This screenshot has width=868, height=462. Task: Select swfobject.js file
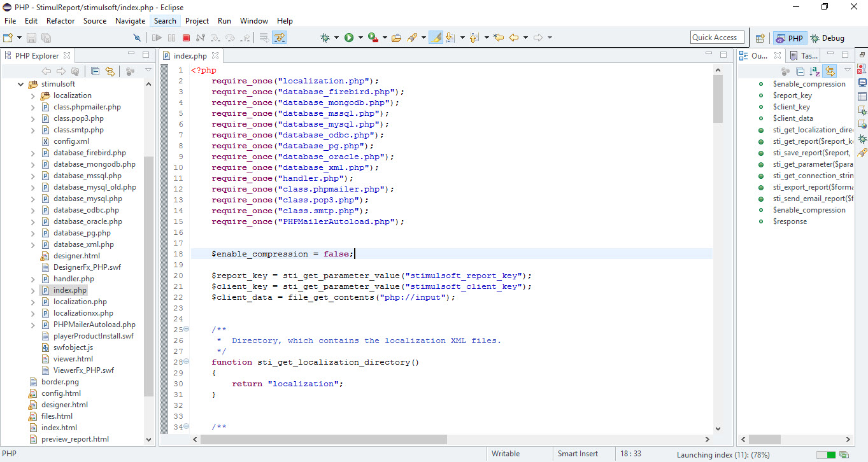tap(73, 347)
